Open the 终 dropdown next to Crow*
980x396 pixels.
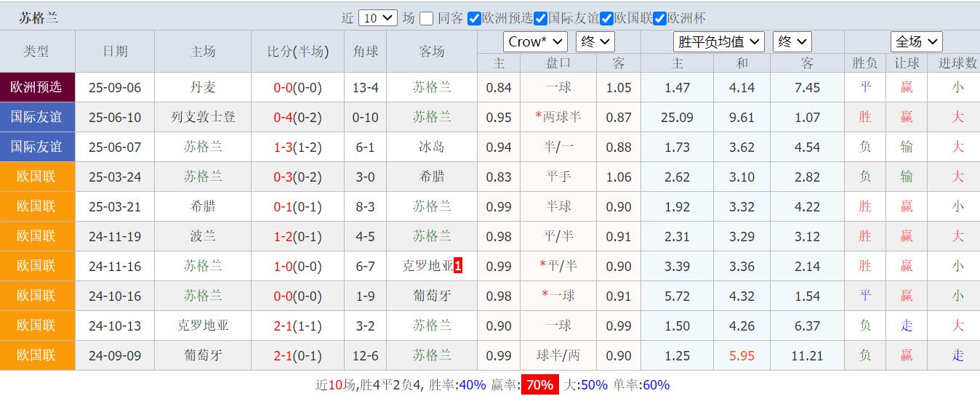[595, 42]
